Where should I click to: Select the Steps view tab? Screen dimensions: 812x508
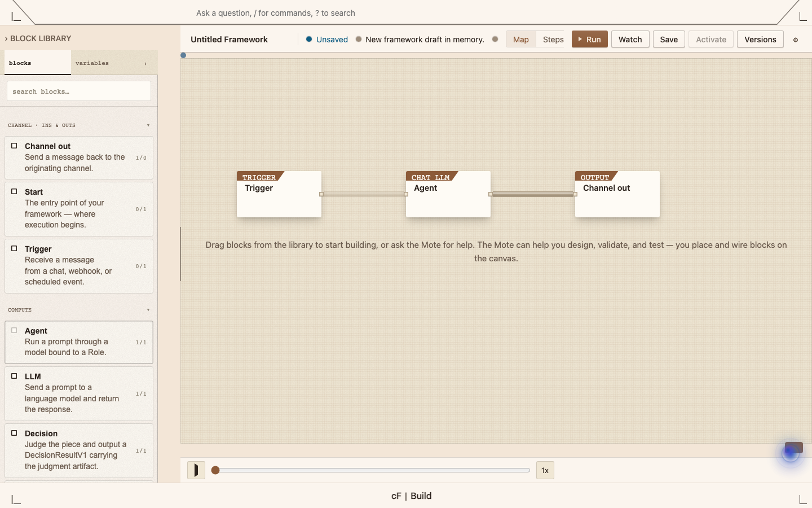553,40
